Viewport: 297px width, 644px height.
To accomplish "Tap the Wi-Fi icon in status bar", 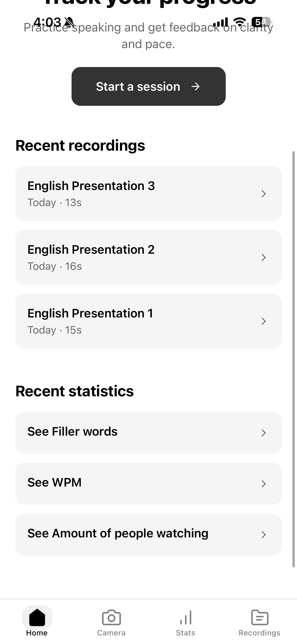I will (x=240, y=22).
